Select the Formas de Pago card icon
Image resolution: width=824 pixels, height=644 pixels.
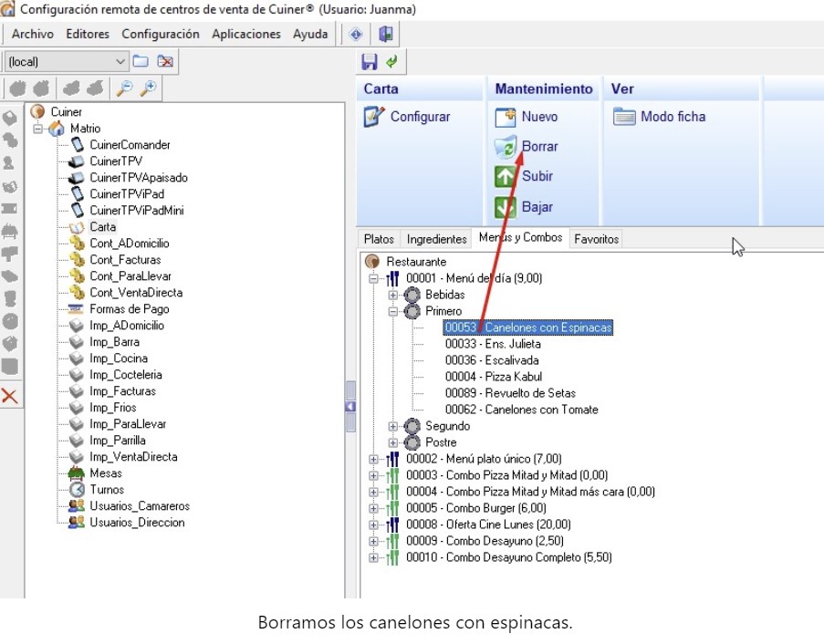tap(77, 309)
